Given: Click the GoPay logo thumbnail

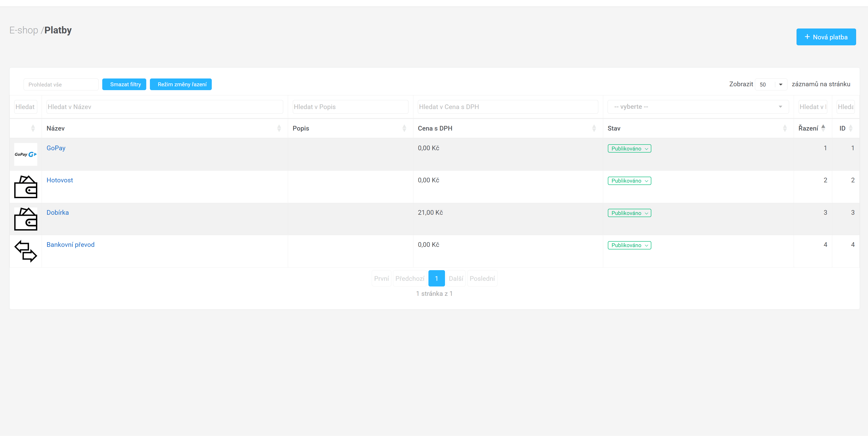Looking at the screenshot, I should click(26, 154).
